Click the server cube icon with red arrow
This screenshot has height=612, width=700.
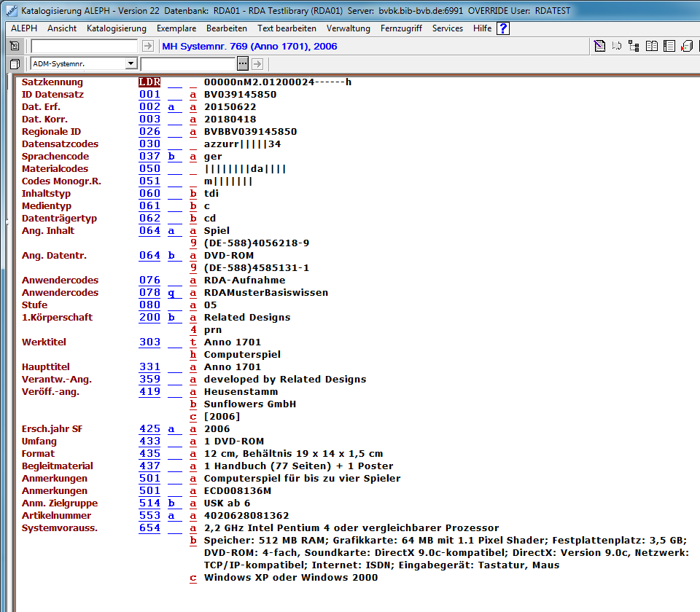[x=686, y=46]
